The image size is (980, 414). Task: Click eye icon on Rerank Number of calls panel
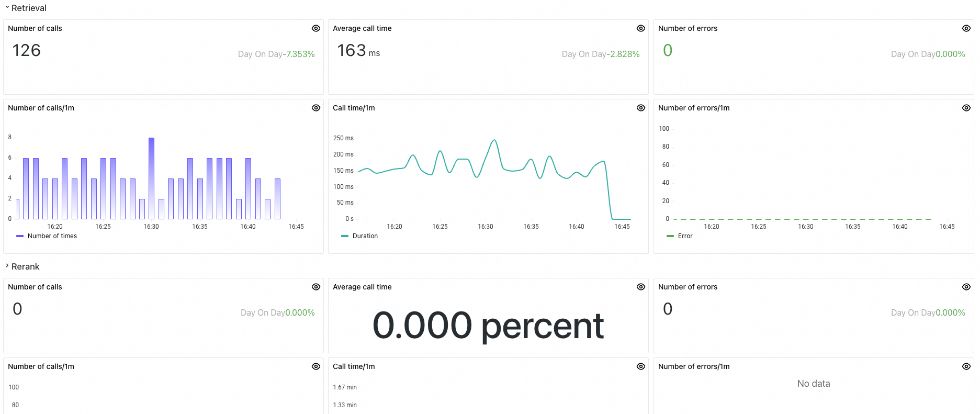[316, 287]
